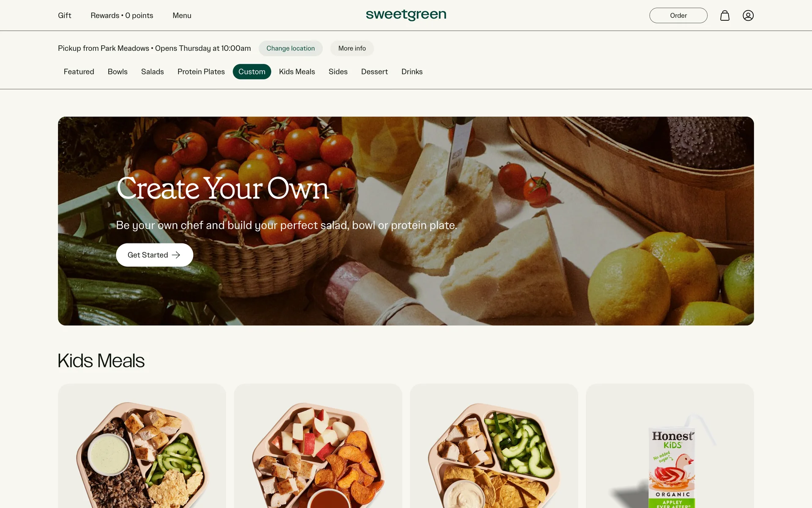Image resolution: width=812 pixels, height=508 pixels.
Task: Open the kids meal with apples and sweet potatoes
Action: coord(318,446)
